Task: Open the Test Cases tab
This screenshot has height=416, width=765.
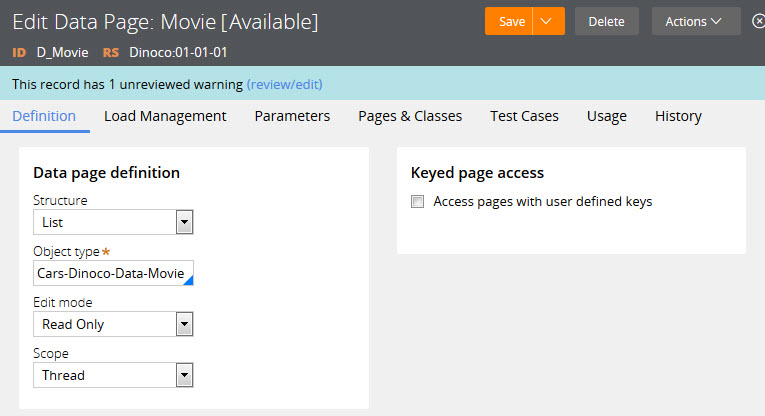Action: [524, 116]
